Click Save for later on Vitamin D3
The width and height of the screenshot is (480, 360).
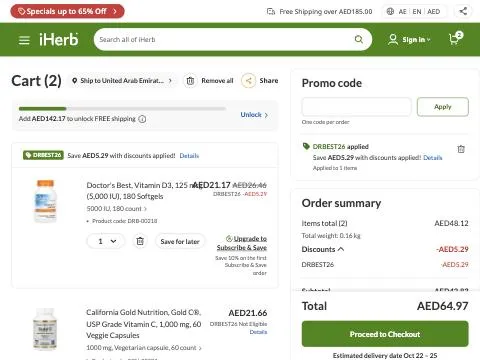point(180,241)
